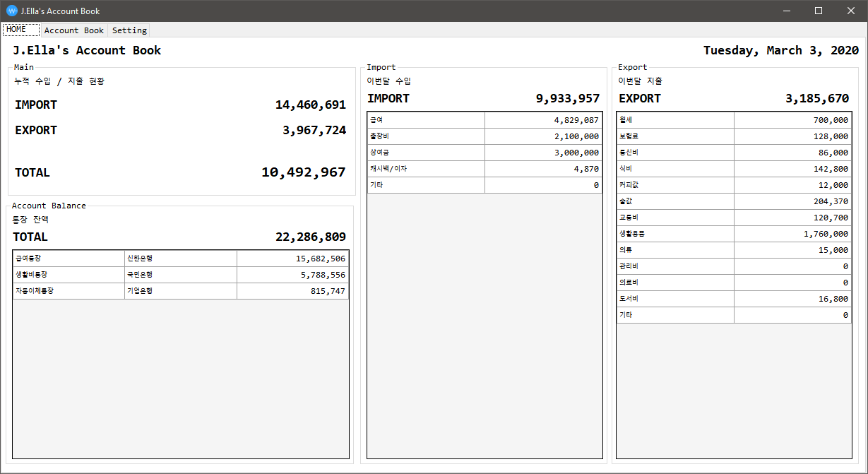Screen dimensions: 868x474
Task: Click the expense amount 142,800
Action: (792, 169)
